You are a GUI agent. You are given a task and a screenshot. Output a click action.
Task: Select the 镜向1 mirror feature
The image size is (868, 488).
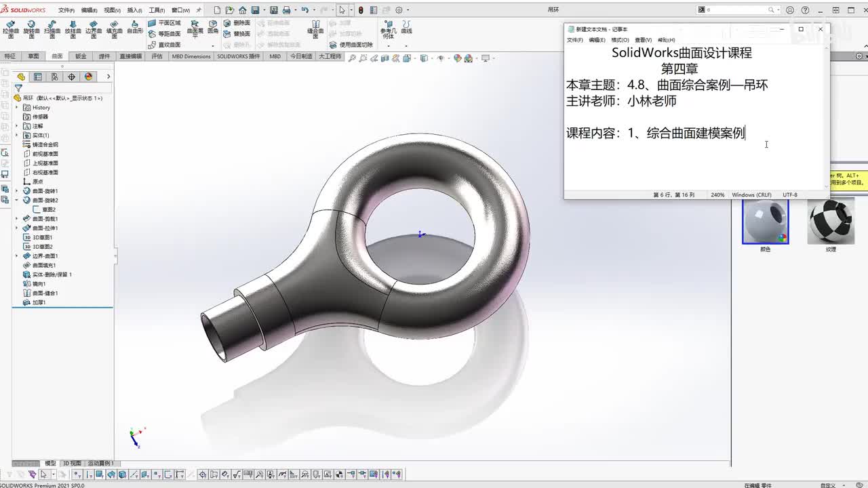coord(34,284)
